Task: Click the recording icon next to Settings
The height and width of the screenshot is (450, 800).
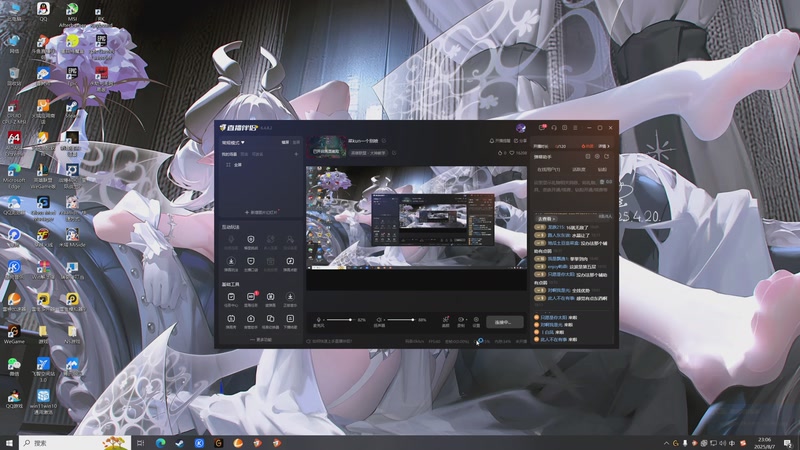Action: (x=460, y=320)
